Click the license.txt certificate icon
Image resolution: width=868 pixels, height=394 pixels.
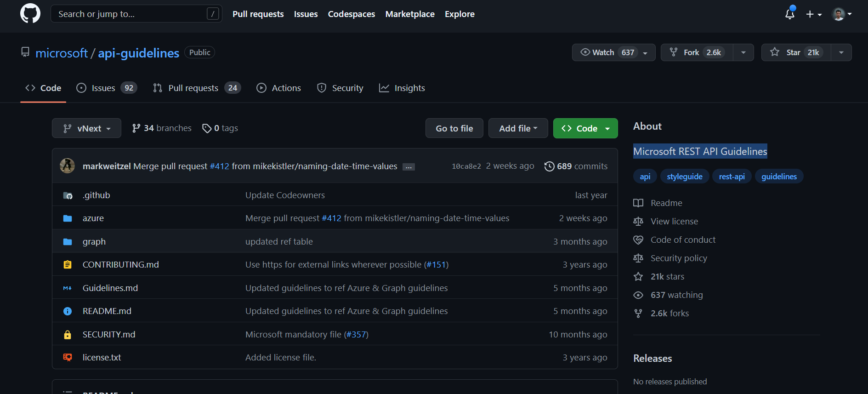68,357
